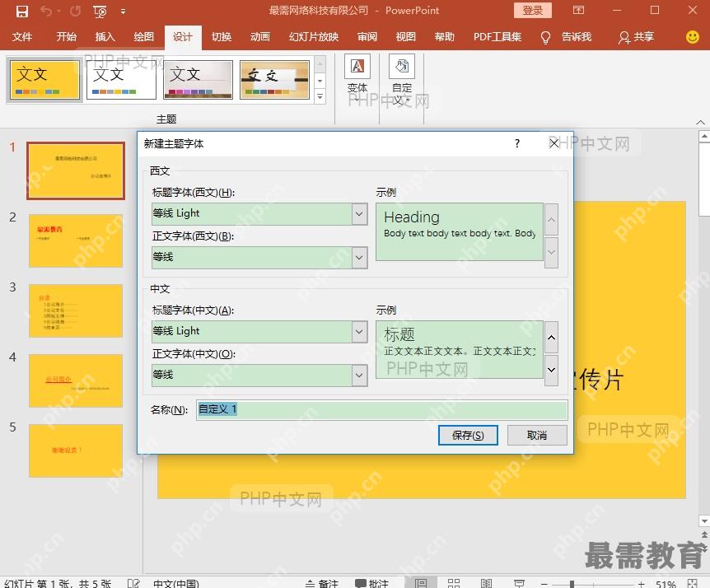
Task: Click the 名称 name input field
Action: pyautogui.click(x=381, y=409)
